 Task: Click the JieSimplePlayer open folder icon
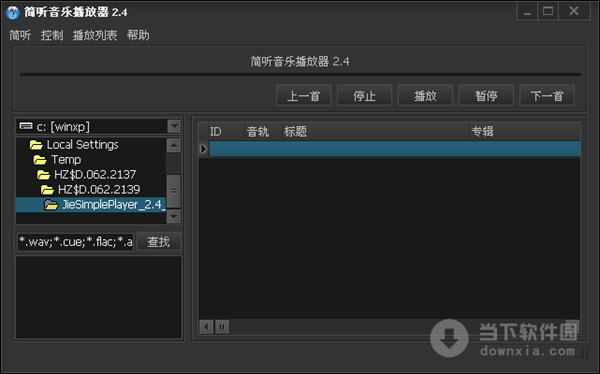point(51,205)
